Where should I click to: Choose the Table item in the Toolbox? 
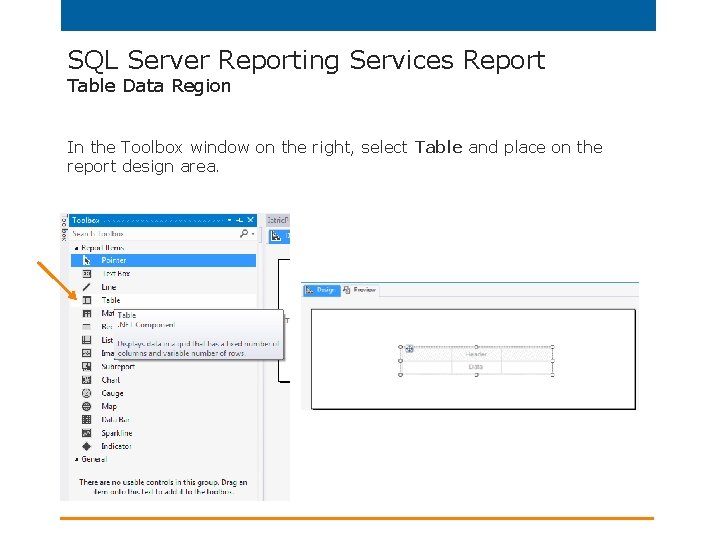click(163, 300)
